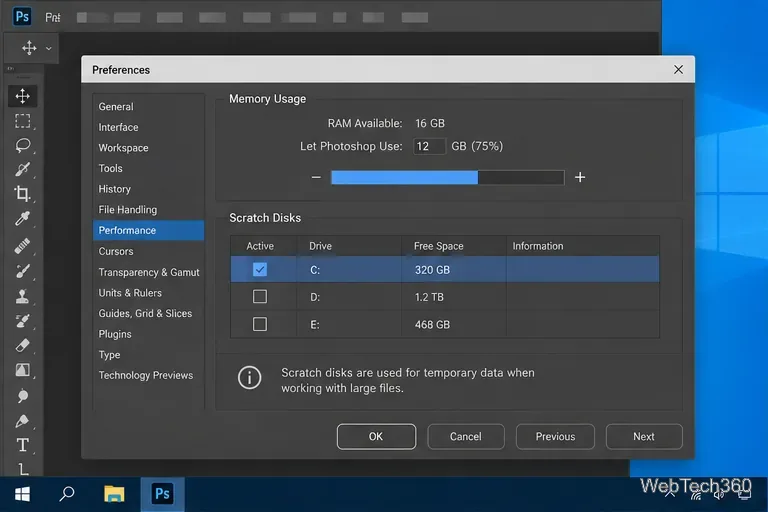Click Cancel in Preferences dialog
The height and width of the screenshot is (512, 768).
(x=465, y=436)
